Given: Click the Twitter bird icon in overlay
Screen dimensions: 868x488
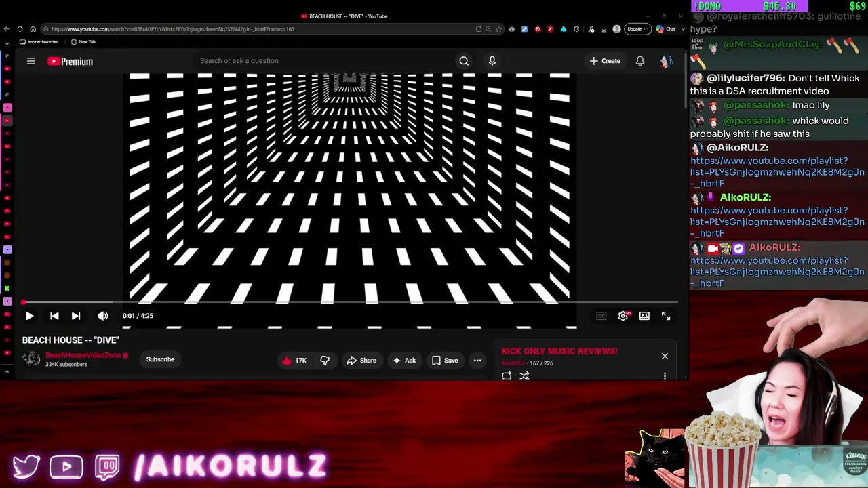Looking at the screenshot, I should point(26,466).
